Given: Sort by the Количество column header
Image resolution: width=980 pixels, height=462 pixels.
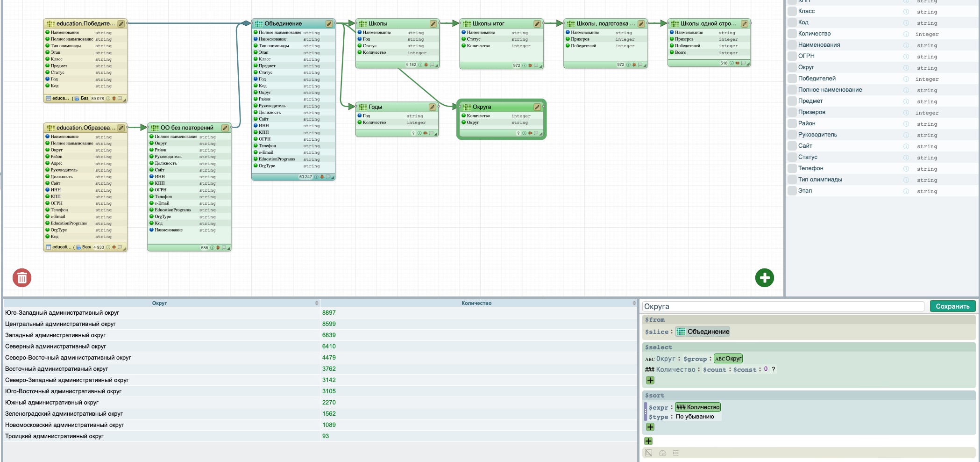Looking at the screenshot, I should click(x=476, y=303).
